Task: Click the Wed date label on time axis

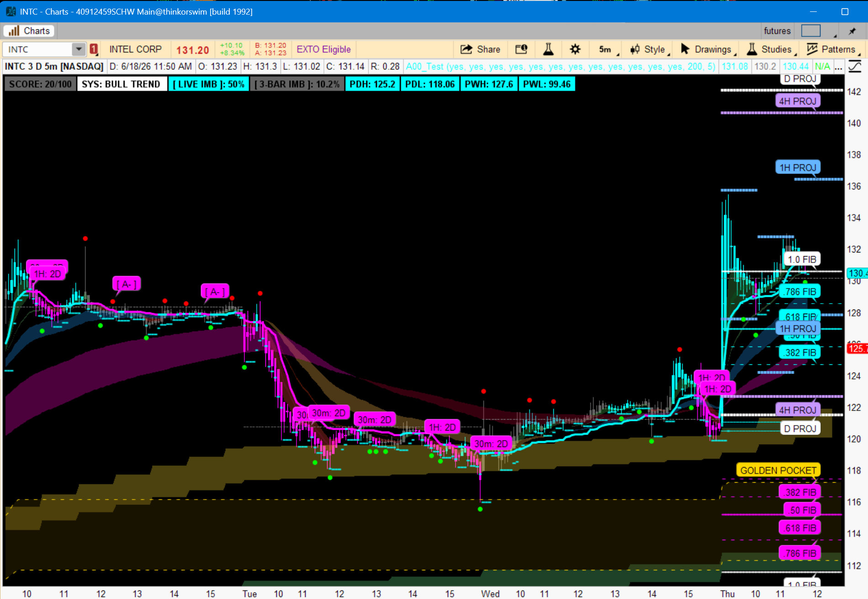Action: pos(490,594)
